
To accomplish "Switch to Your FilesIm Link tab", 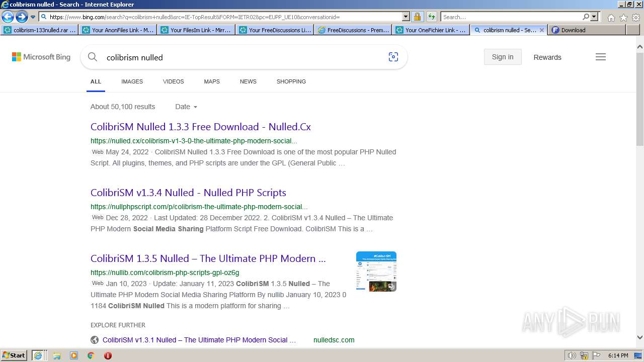I will pyautogui.click(x=196, y=30).
